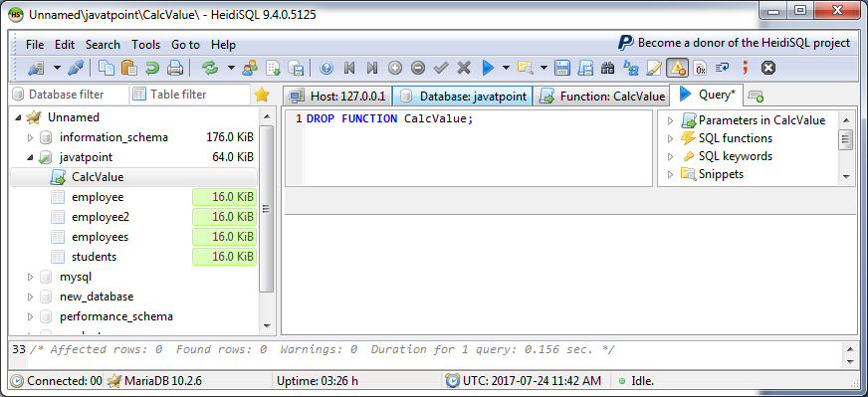The width and height of the screenshot is (868, 397).
Task: Expand Parameters in CalcValue helper
Action: click(x=671, y=120)
